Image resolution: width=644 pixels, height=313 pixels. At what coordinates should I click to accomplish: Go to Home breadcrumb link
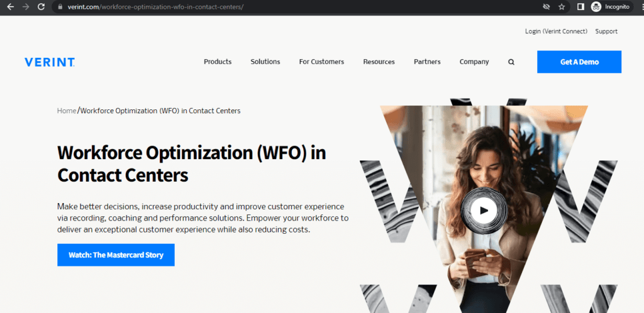pyautogui.click(x=67, y=111)
